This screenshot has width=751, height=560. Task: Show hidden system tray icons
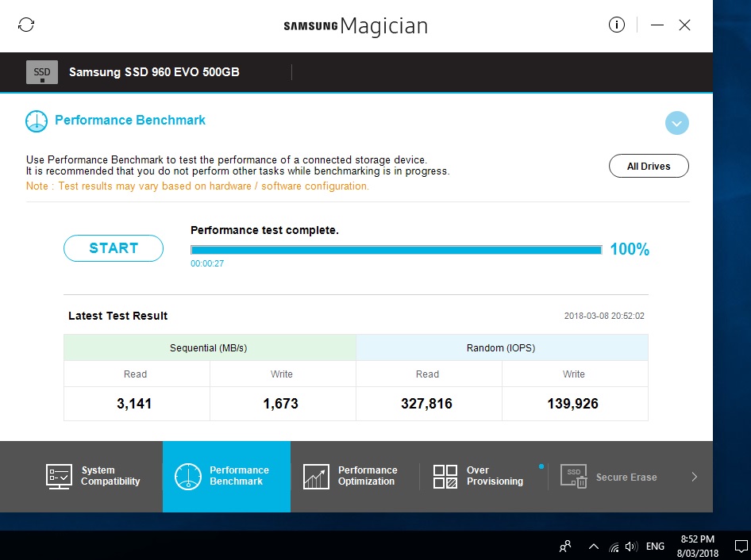594,547
